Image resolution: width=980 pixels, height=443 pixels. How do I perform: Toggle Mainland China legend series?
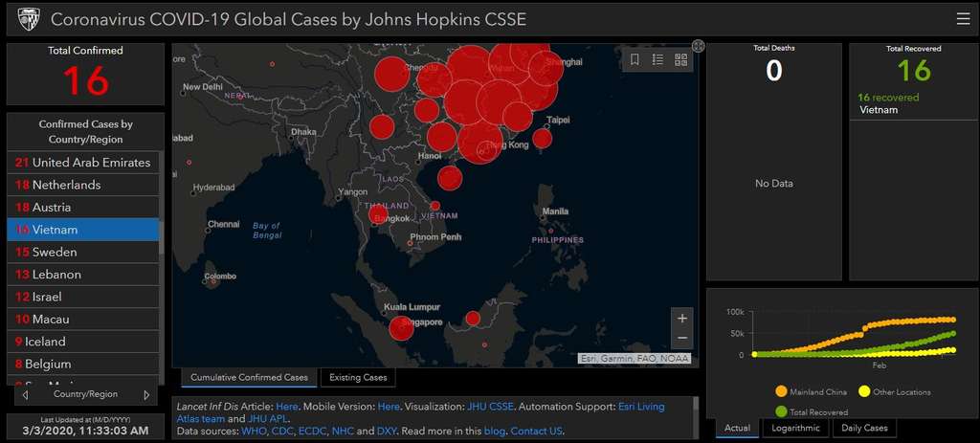[813, 391]
